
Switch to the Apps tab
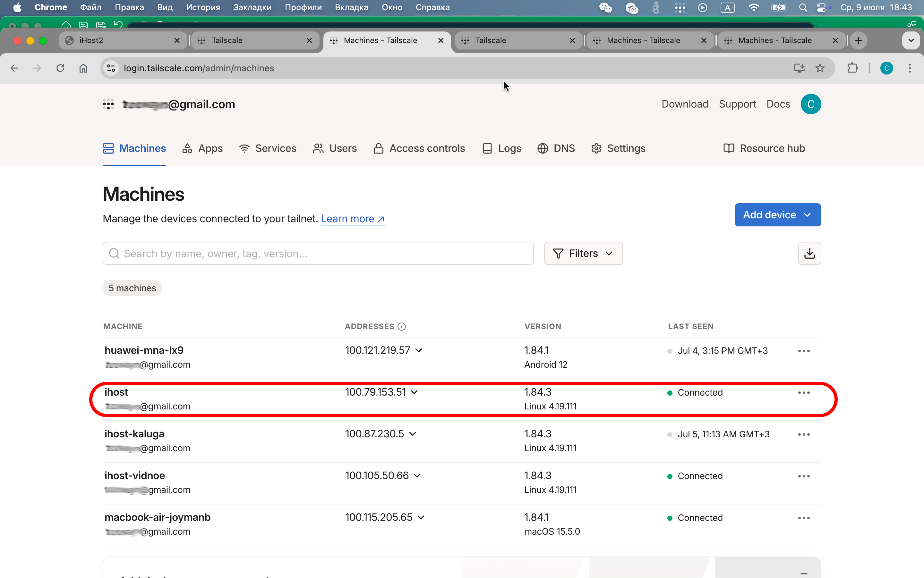[202, 148]
